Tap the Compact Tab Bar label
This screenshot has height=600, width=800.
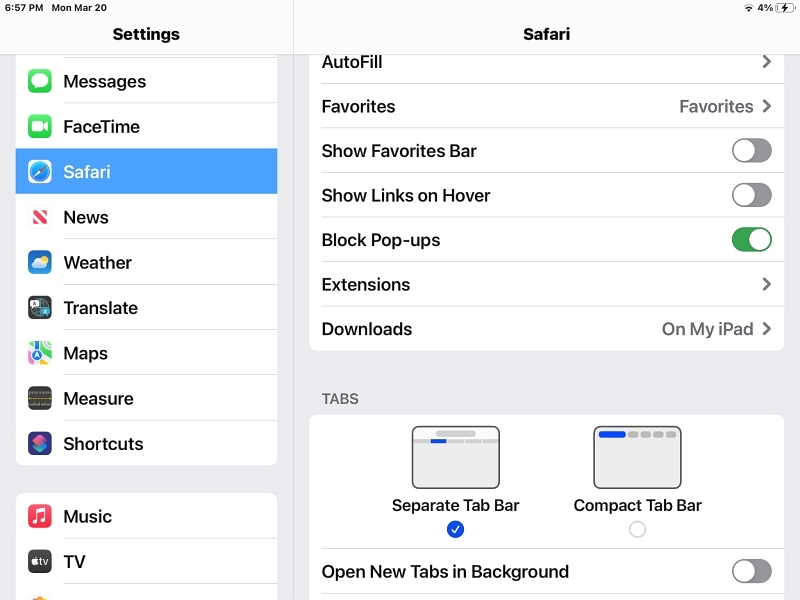pyautogui.click(x=637, y=505)
